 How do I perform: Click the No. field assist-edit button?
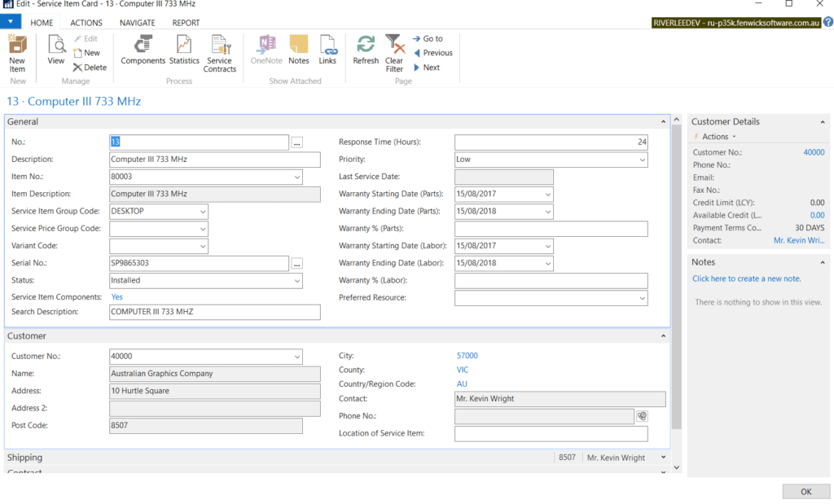[x=297, y=142]
